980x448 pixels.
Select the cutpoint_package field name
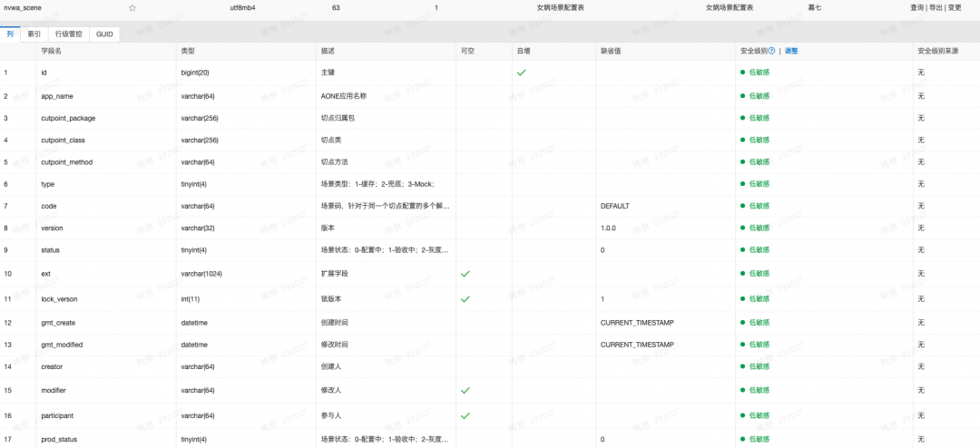68,118
